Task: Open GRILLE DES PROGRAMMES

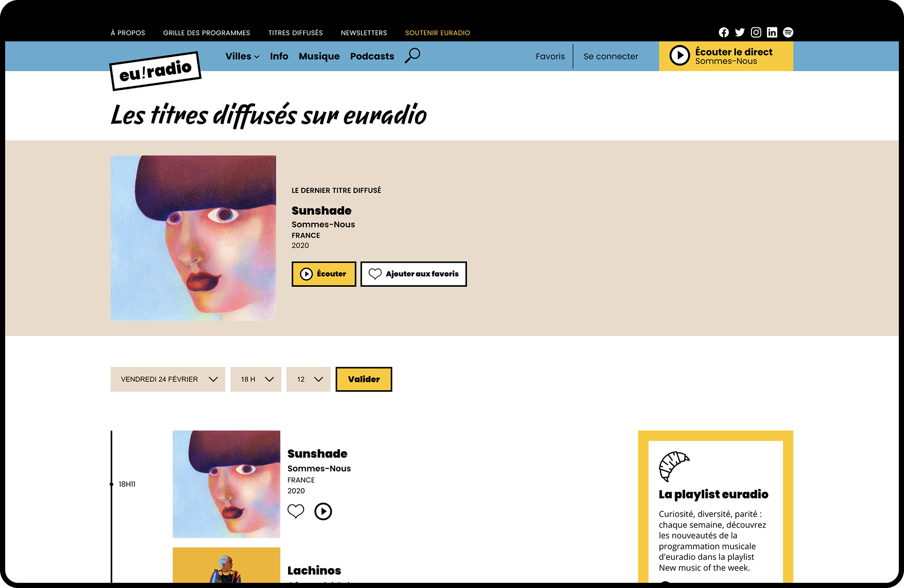Action: coord(207,33)
